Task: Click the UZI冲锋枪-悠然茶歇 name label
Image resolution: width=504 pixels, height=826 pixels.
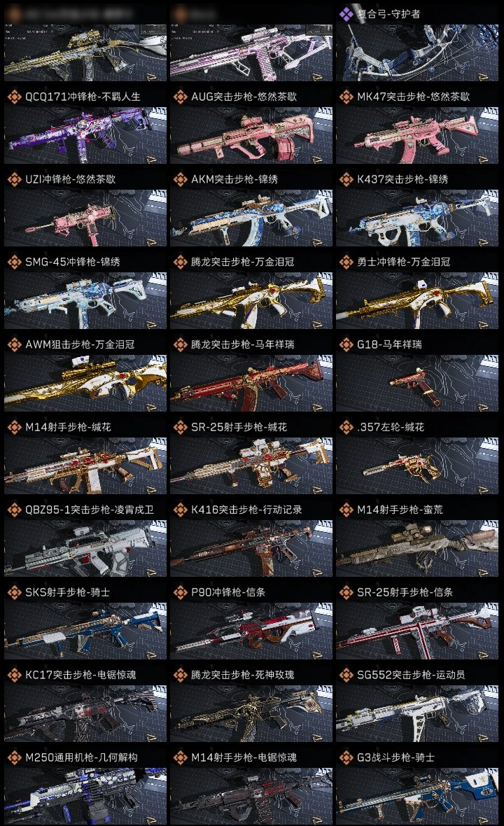Action: tap(71, 180)
